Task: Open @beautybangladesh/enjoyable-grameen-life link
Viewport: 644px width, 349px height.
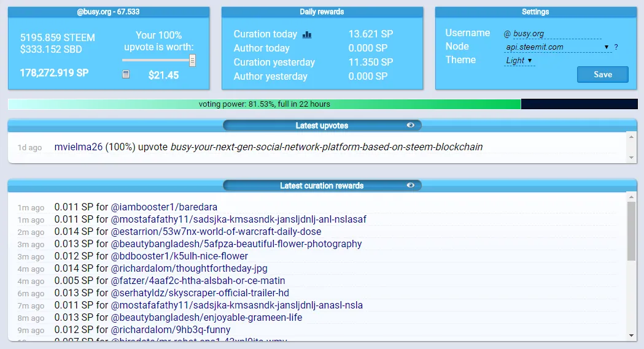Action: coord(207,318)
